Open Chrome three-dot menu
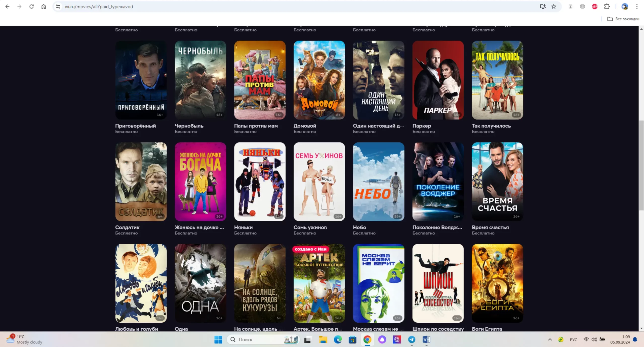Image resolution: width=644 pixels, height=347 pixels. tap(637, 7)
